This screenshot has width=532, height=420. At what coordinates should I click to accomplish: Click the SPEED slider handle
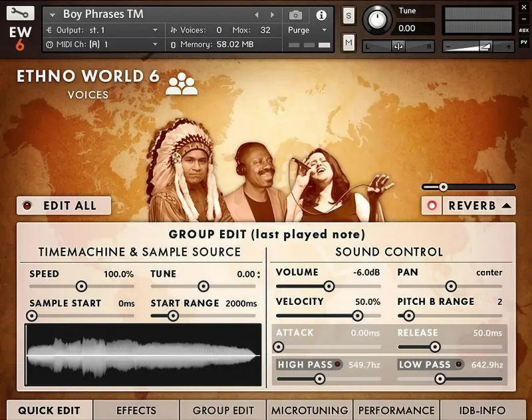(x=81, y=286)
